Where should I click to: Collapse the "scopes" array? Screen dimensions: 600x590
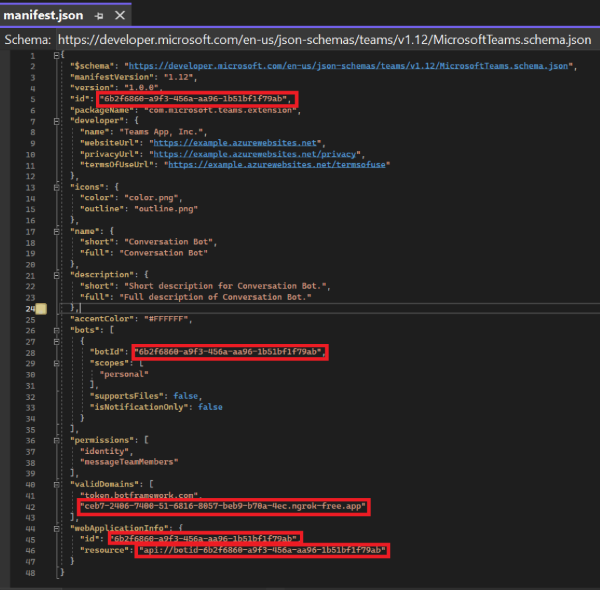tap(56, 363)
